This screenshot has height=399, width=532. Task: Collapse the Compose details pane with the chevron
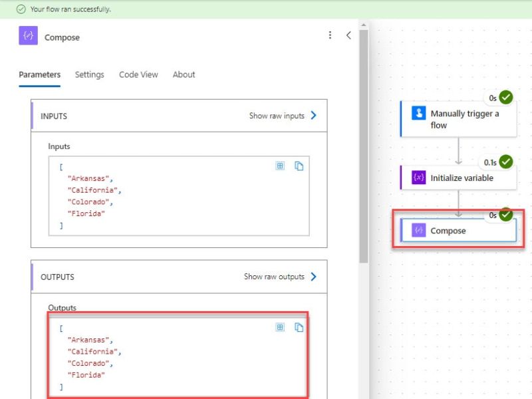coord(348,36)
